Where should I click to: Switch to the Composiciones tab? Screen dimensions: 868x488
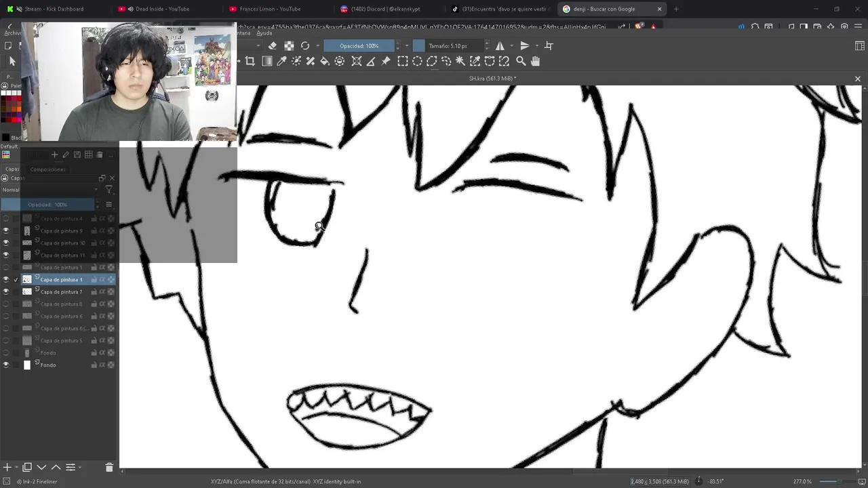pos(47,169)
